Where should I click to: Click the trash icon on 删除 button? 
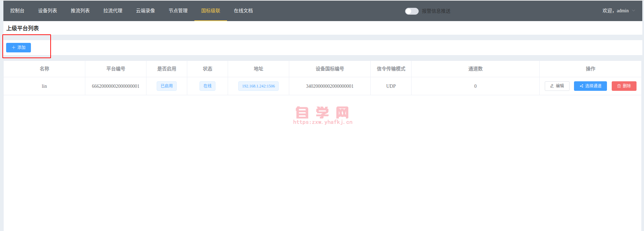coord(619,86)
